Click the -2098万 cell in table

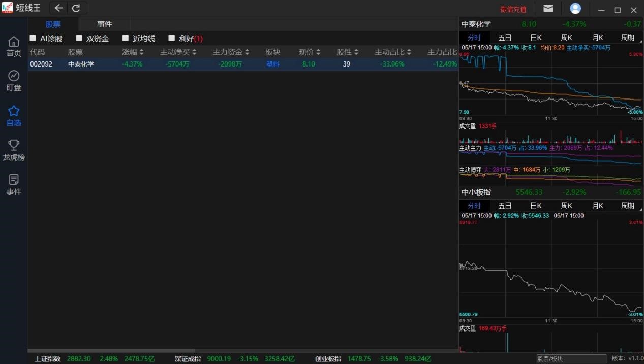tap(230, 64)
